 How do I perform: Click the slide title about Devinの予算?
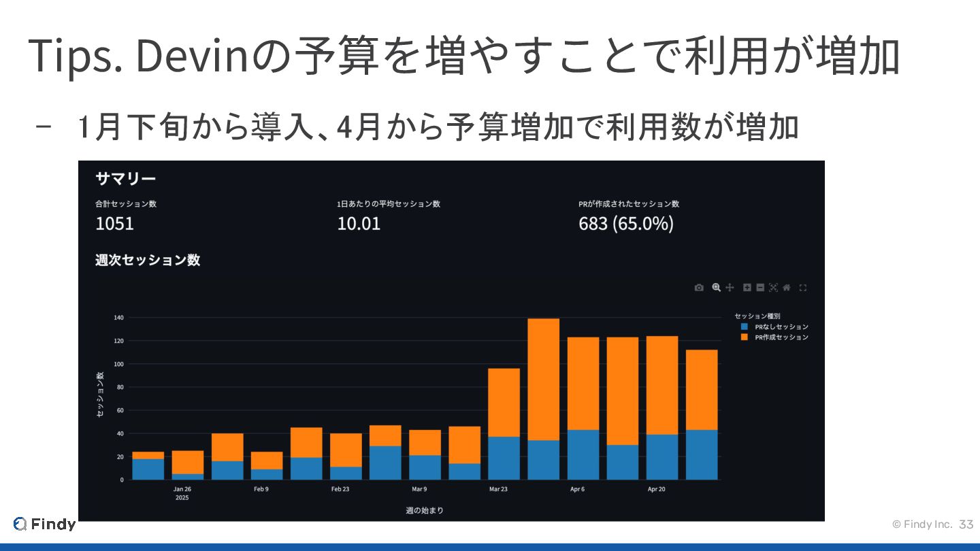(464, 54)
